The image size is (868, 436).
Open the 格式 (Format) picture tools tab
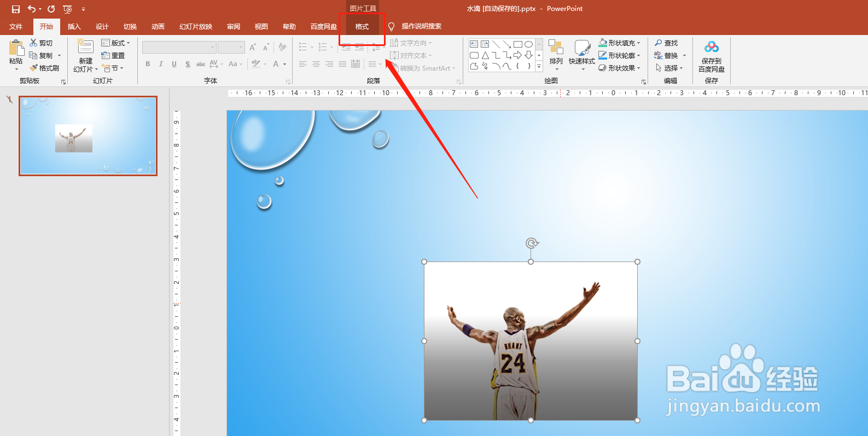tap(362, 26)
